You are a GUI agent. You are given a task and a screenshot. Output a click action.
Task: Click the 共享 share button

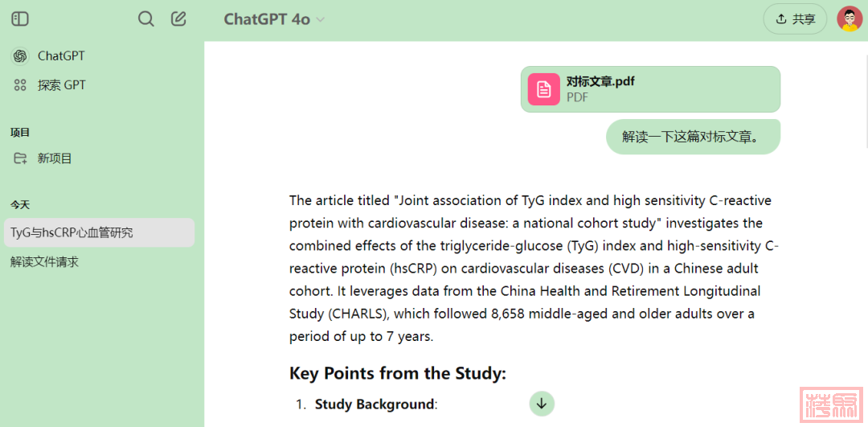point(795,19)
